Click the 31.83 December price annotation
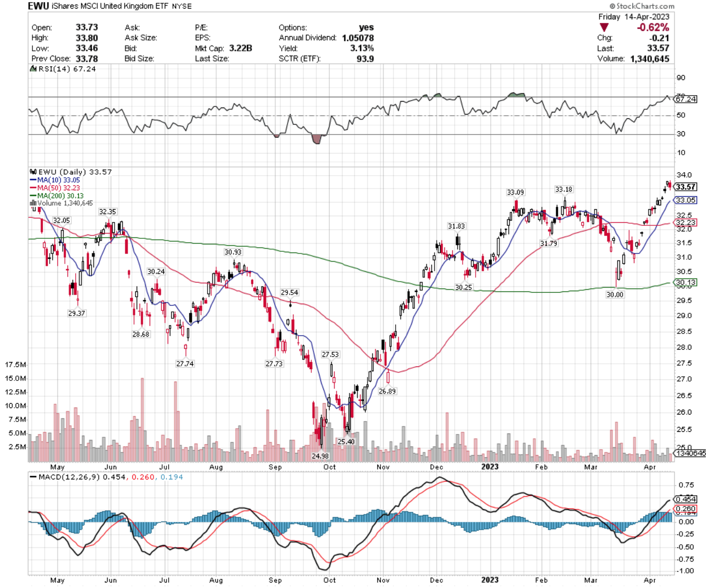This screenshot has width=708, height=588. tap(456, 226)
